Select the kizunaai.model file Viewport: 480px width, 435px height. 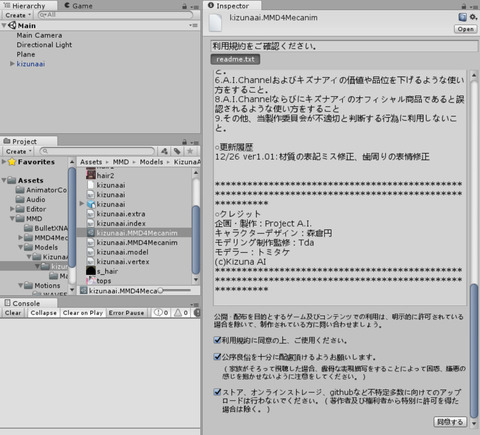tap(118, 252)
